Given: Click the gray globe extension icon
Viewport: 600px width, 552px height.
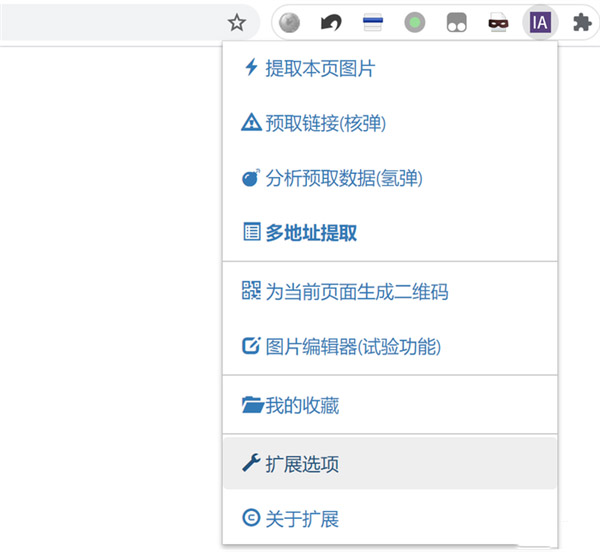Looking at the screenshot, I should click(x=289, y=23).
